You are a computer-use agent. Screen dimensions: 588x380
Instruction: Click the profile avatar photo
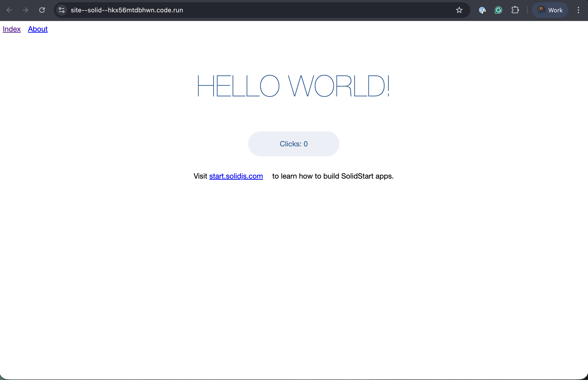tap(541, 10)
